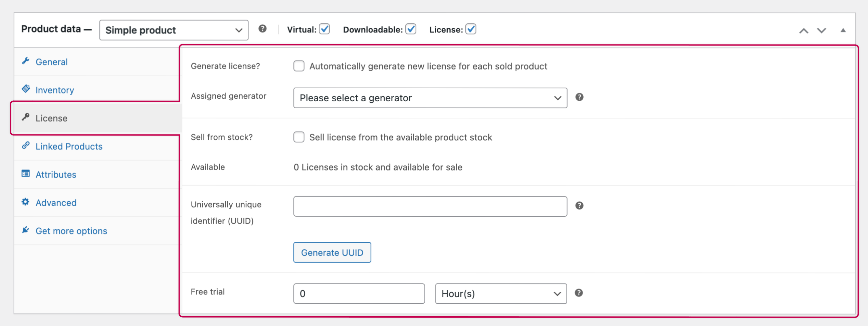
Task: Uncheck the Virtual checkbox
Action: (324, 29)
